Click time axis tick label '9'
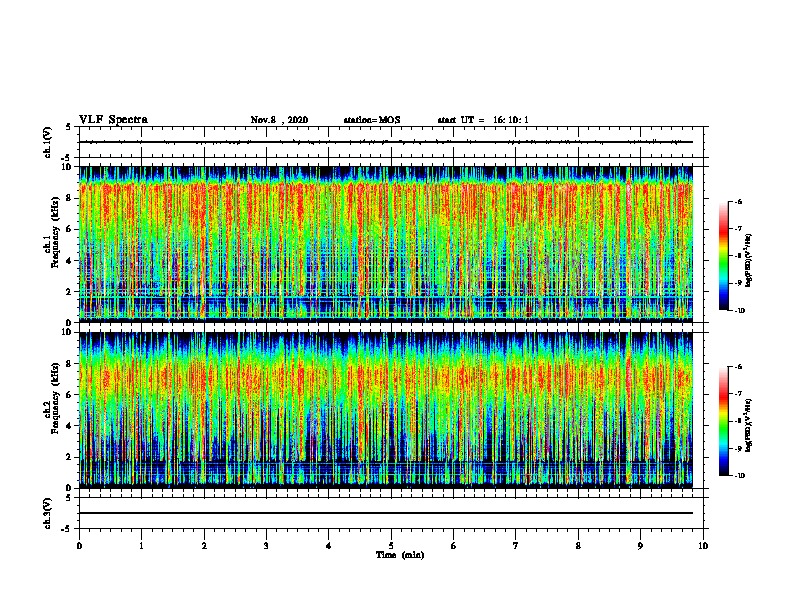The height and width of the screenshot is (612, 792). [x=640, y=546]
